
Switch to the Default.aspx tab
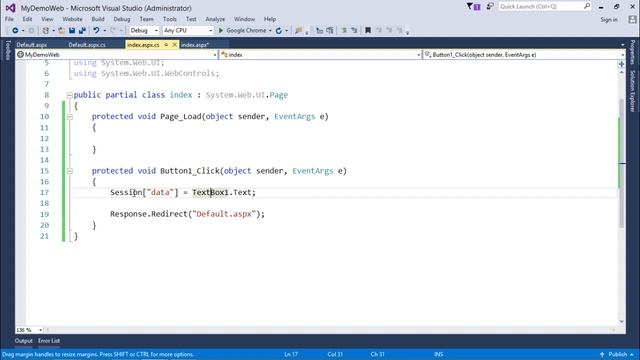[x=32, y=45]
